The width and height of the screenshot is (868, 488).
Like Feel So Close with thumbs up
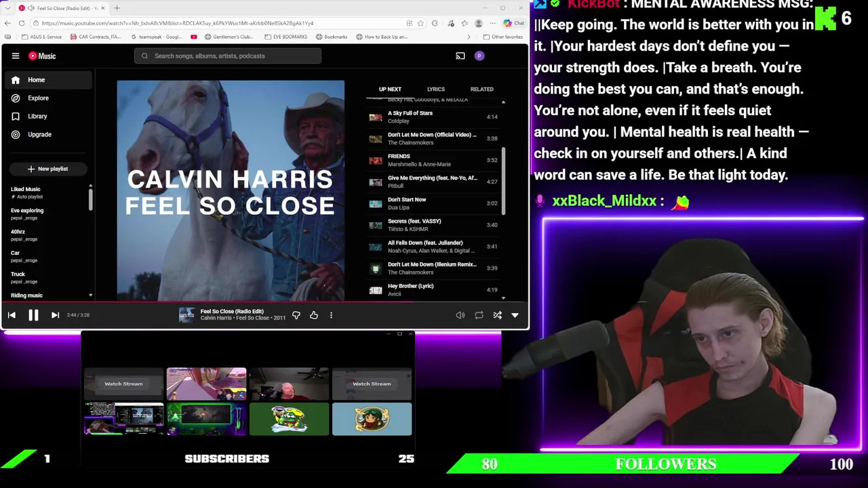coord(314,315)
